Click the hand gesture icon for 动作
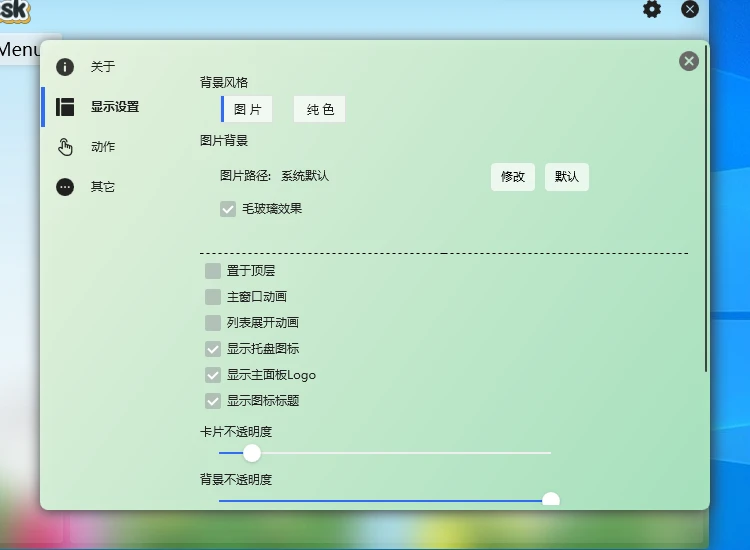Screen dimensions: 750x550 [x=65, y=147]
